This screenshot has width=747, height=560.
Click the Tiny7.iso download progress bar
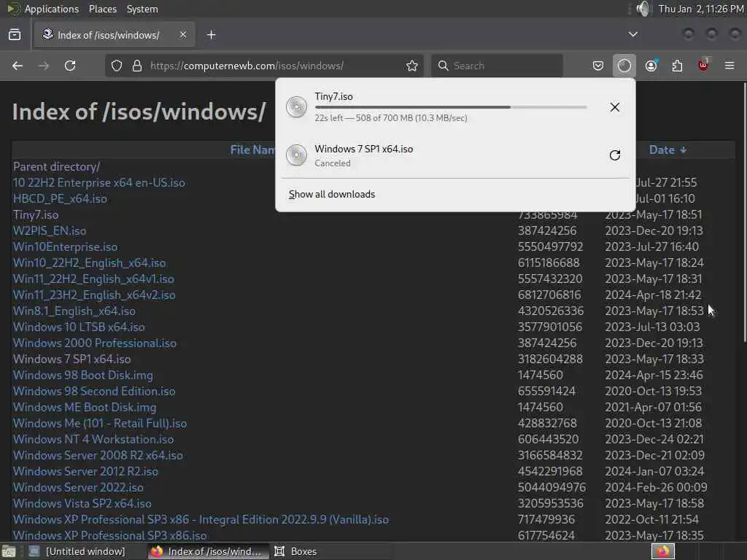[x=451, y=107]
